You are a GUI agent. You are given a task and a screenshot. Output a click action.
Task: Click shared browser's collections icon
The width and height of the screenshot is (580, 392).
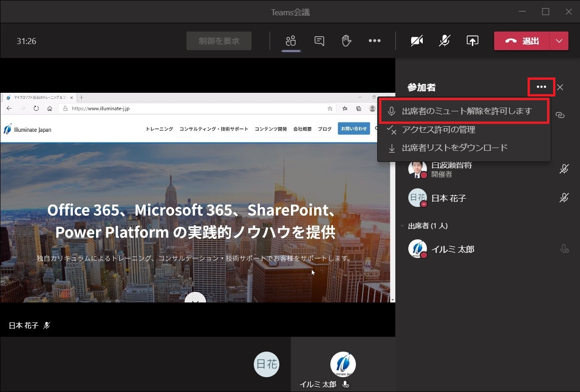[x=359, y=109]
